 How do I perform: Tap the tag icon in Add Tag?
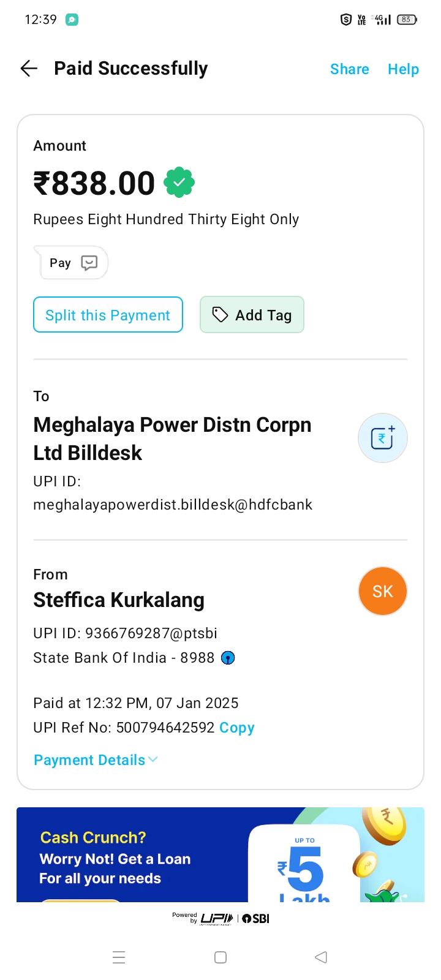[x=220, y=315]
